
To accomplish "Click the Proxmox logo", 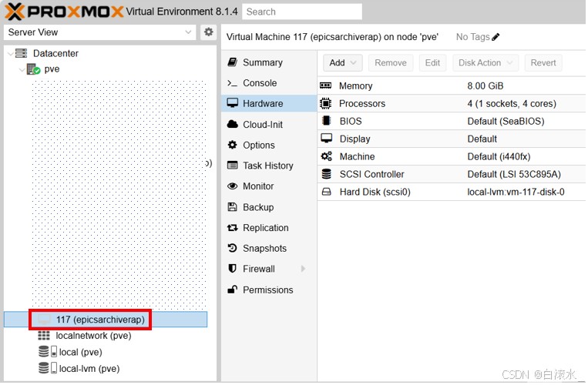I will 64,12.
